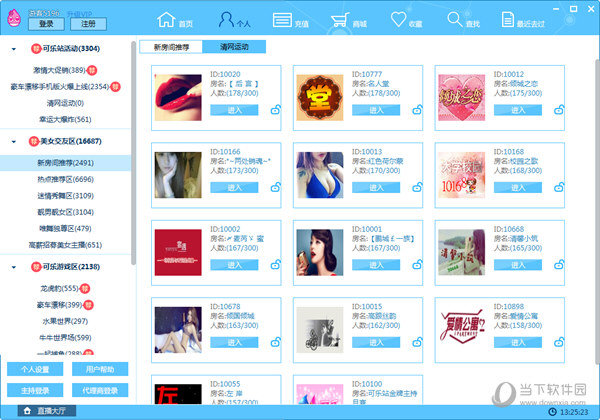This screenshot has height=420, width=600.
Task: Click lock icon on room ID:10898
Action: tap(559, 342)
